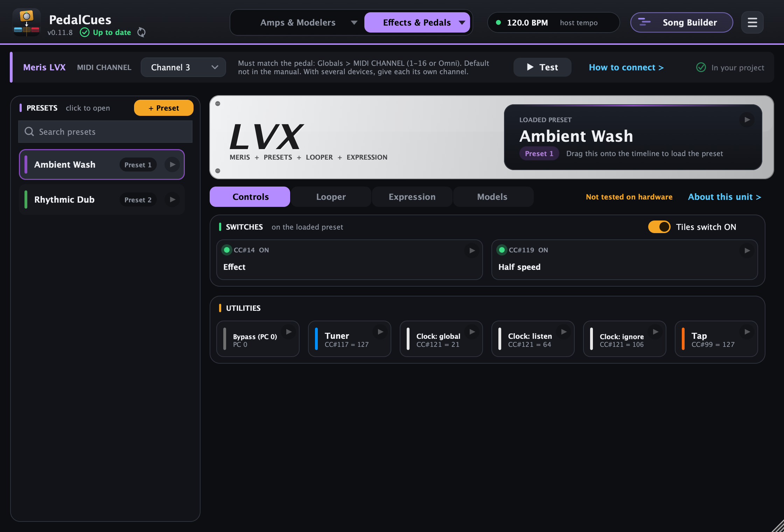Click the Preset 1 badge on loaded preset
The width and height of the screenshot is (784, 532).
tap(539, 153)
